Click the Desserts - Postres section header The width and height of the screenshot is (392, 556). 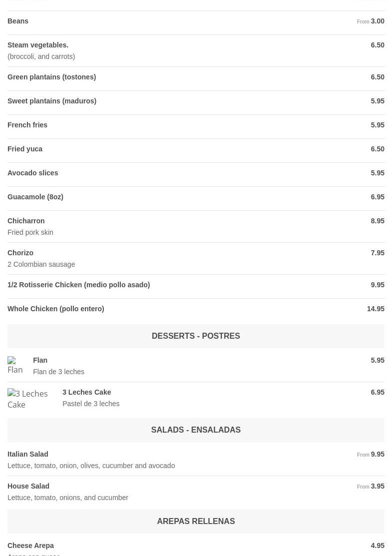pyautogui.click(x=196, y=336)
